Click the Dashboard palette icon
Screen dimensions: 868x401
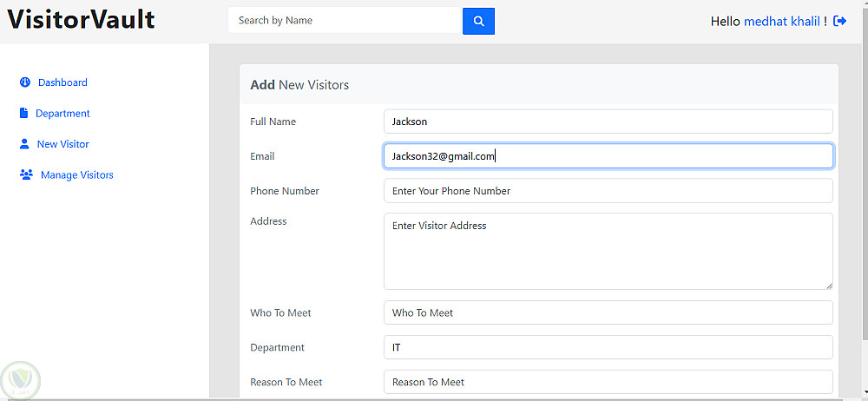click(x=25, y=82)
